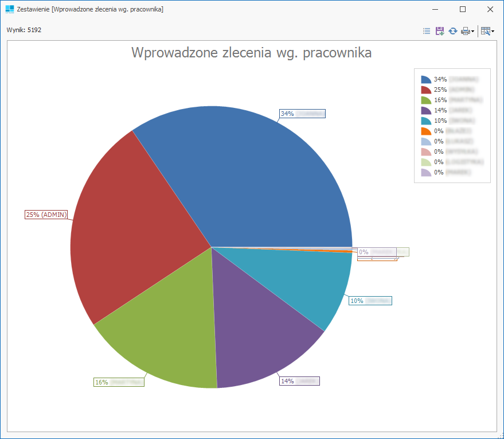Click the "25% (ADMIN)" data label
Image resolution: width=504 pixels, height=439 pixels.
[46, 215]
